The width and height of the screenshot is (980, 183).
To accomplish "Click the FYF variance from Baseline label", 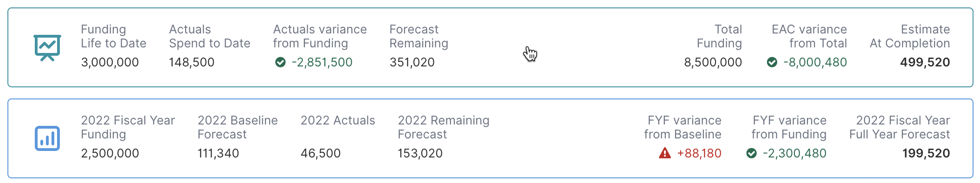I will tap(683, 127).
